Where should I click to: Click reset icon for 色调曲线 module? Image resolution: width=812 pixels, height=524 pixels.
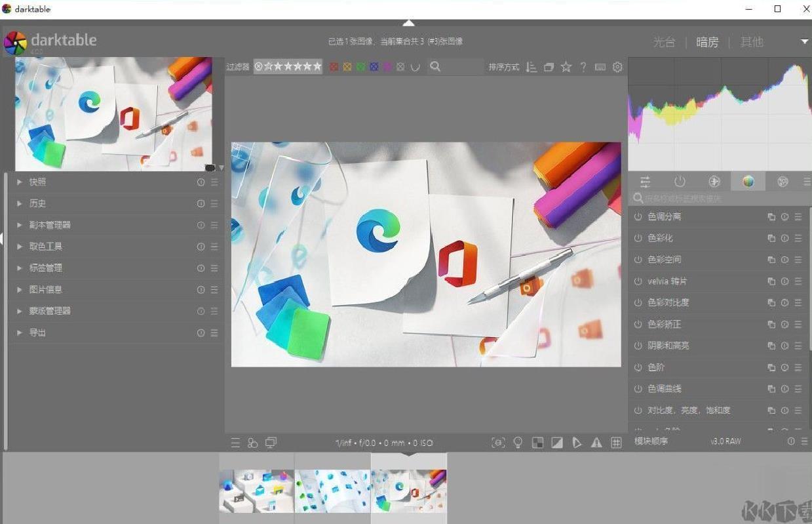(x=784, y=389)
